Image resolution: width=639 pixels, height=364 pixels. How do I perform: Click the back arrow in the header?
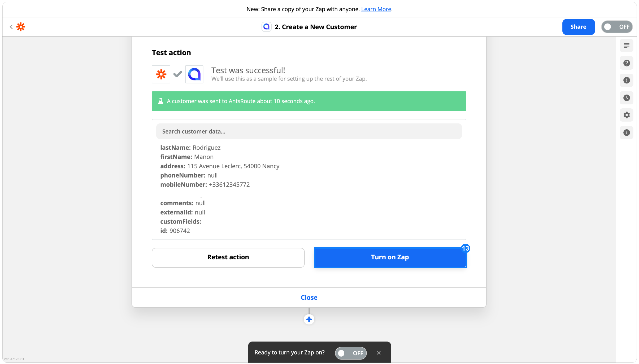pyautogui.click(x=11, y=27)
